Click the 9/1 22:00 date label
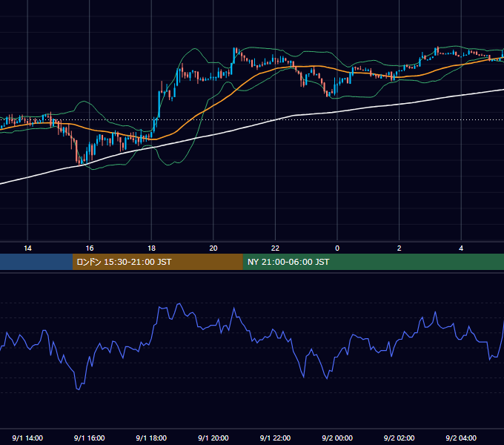This screenshot has width=504, height=445. (x=275, y=438)
